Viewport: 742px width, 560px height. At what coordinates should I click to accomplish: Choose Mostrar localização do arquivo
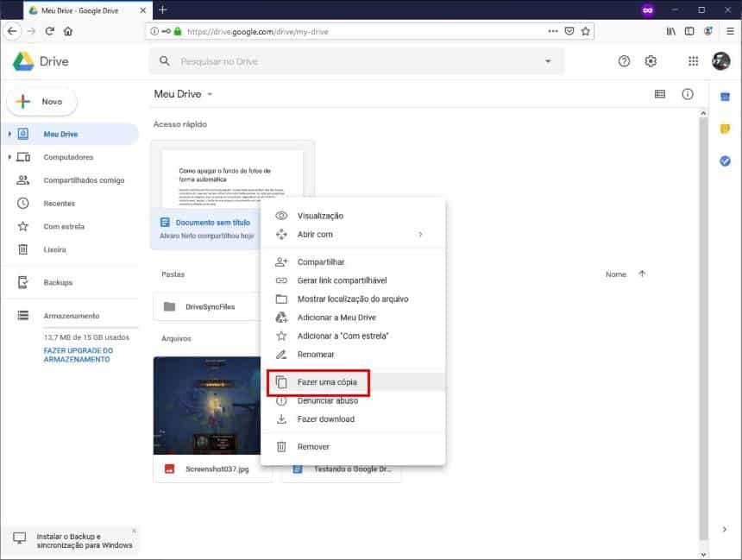point(353,299)
